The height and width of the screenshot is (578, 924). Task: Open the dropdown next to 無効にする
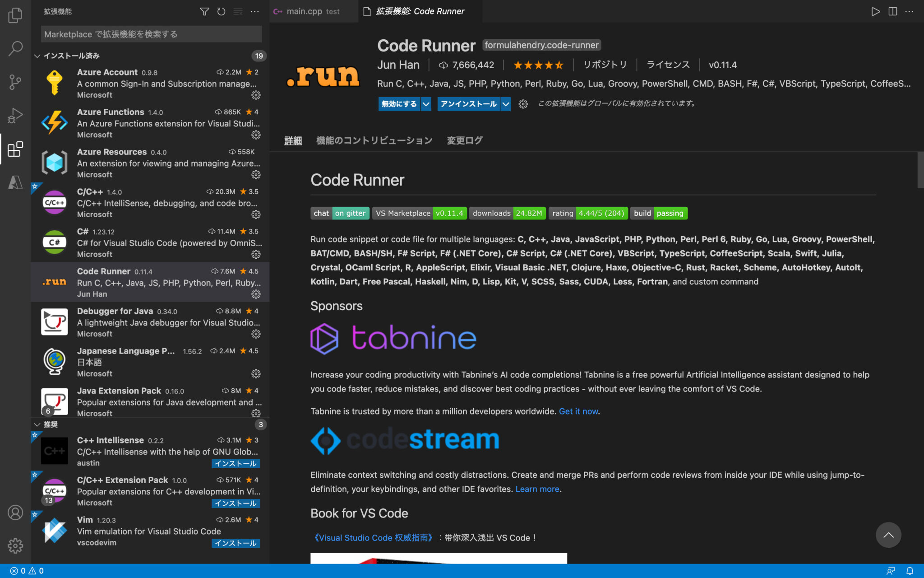tap(426, 104)
